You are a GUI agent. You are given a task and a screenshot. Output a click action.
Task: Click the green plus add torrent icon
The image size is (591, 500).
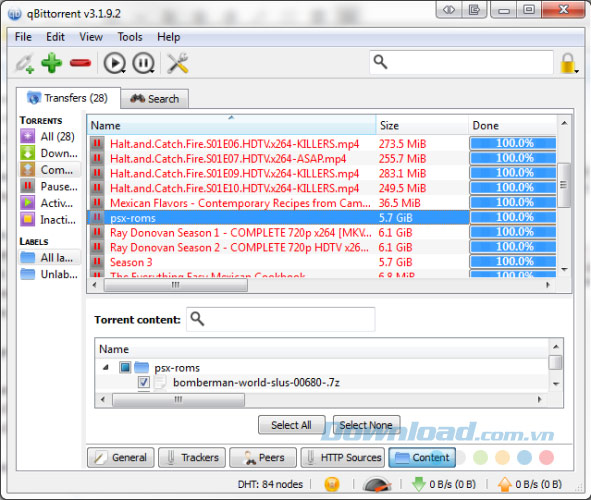pyautogui.click(x=52, y=63)
